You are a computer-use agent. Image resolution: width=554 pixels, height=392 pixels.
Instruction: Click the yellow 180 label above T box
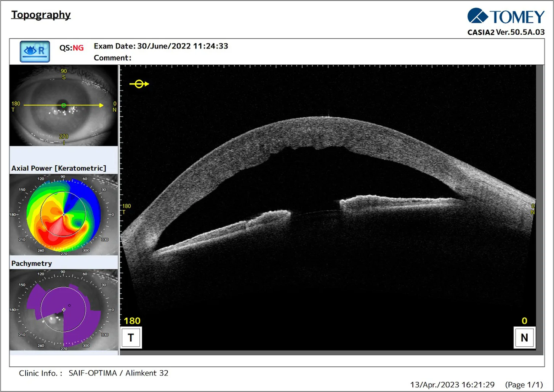[132, 321]
